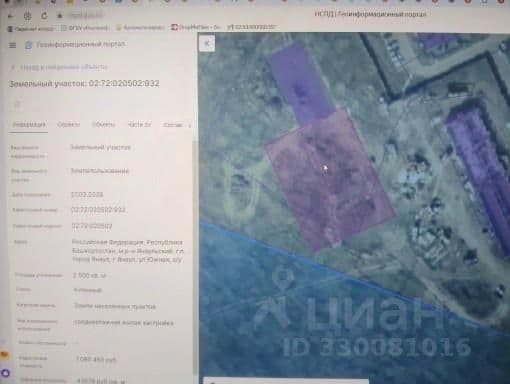Image resolution: width=510 pixels, height=384 pixels.
Task: Open the Состав tab
Action: click(173, 125)
